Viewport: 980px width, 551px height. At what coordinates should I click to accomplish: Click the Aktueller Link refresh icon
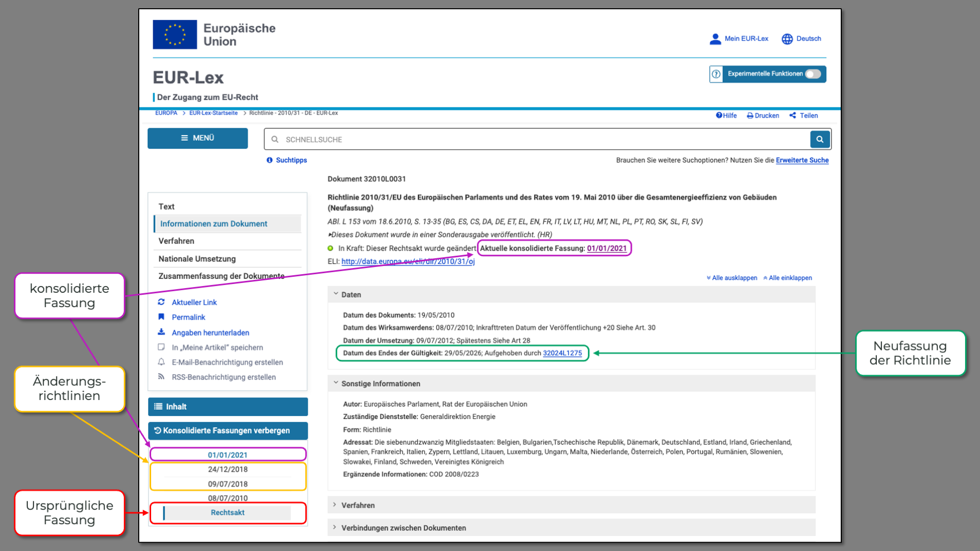[161, 302]
